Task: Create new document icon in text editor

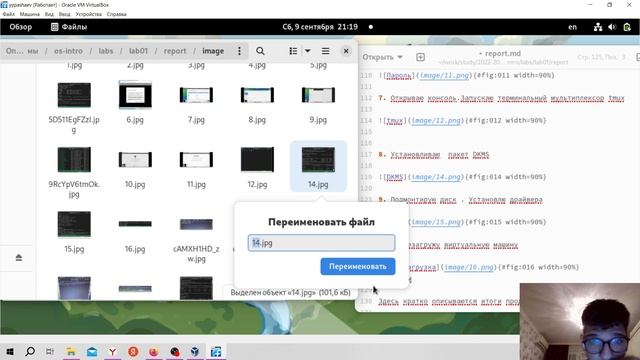Action: (x=420, y=57)
